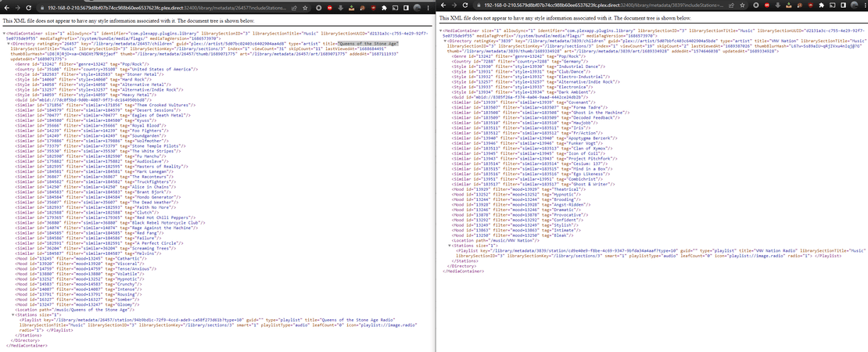Focus the left window address bar URL
Screen dimensions: 868x352
[167, 8]
